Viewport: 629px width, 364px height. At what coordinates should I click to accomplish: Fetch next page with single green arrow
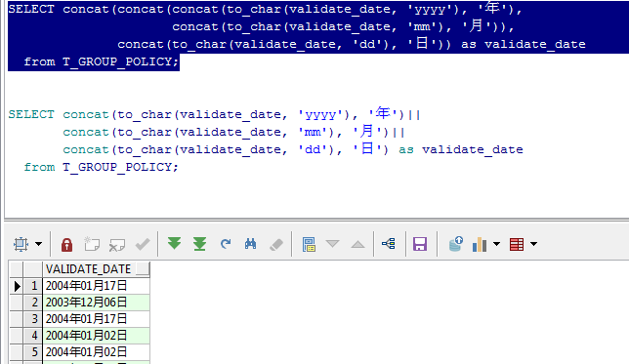(x=174, y=243)
